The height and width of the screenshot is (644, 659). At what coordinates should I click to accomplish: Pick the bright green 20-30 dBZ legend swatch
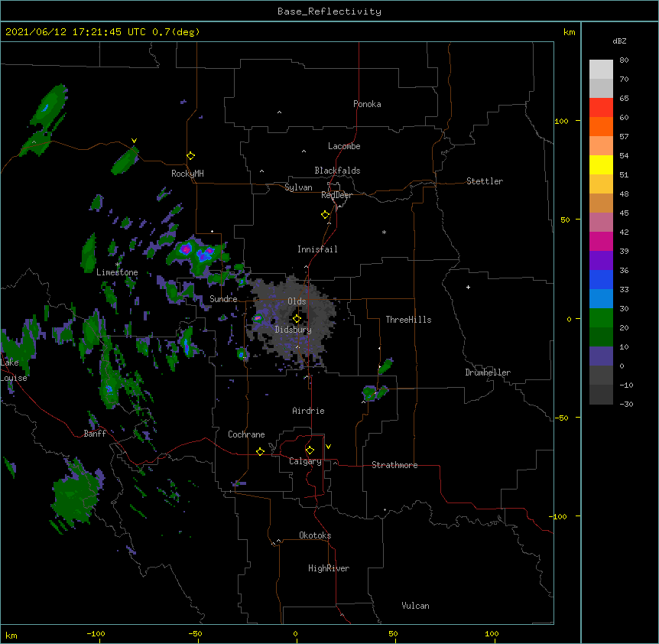(601, 318)
